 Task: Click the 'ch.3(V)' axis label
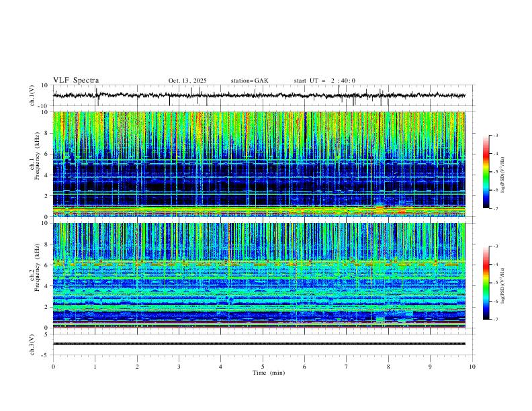pyautogui.click(x=32, y=345)
